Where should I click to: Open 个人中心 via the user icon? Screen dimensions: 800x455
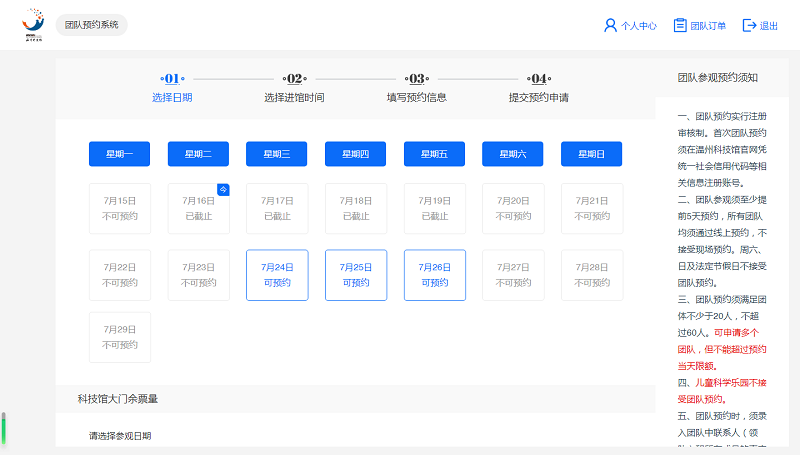tap(610, 26)
